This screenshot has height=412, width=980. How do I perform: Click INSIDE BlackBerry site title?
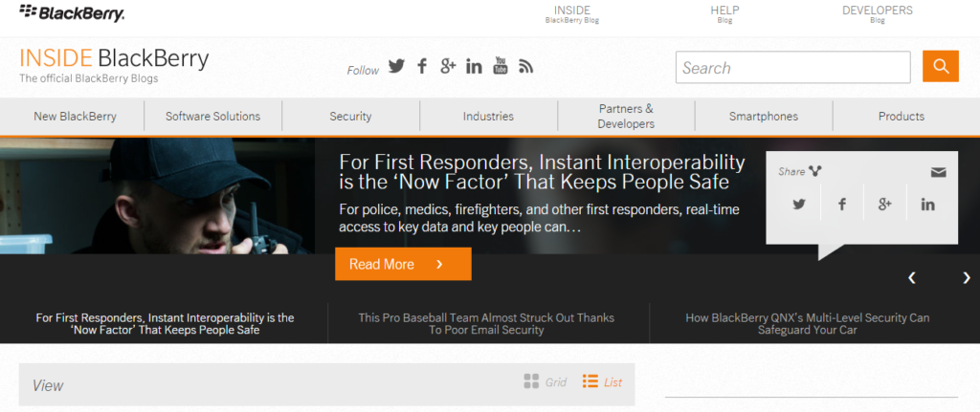(114, 58)
